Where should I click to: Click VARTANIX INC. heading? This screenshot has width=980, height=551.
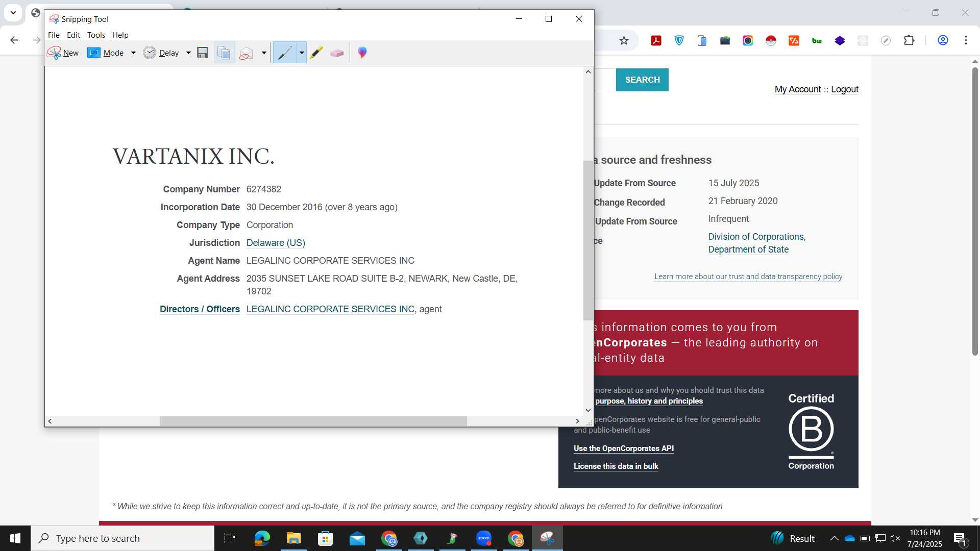[193, 156]
